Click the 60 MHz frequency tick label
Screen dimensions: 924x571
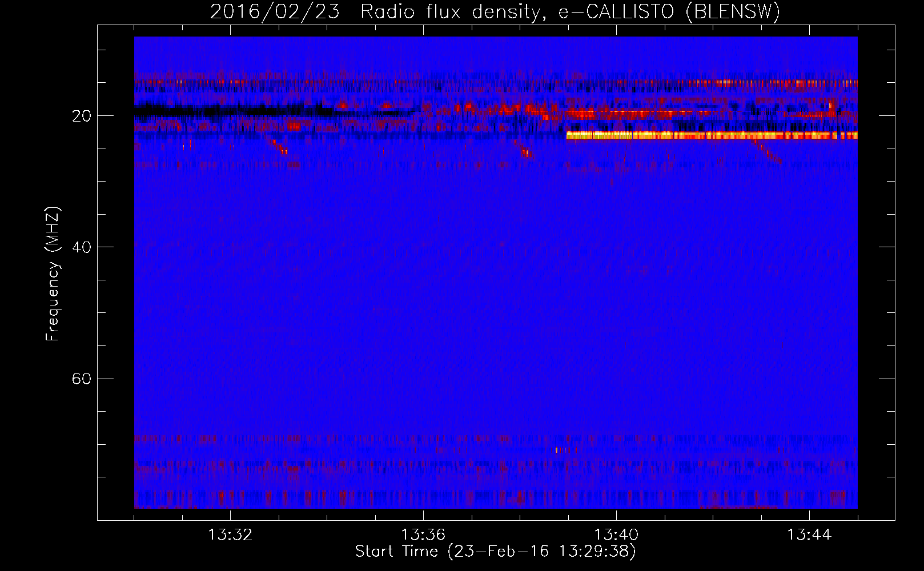point(82,379)
